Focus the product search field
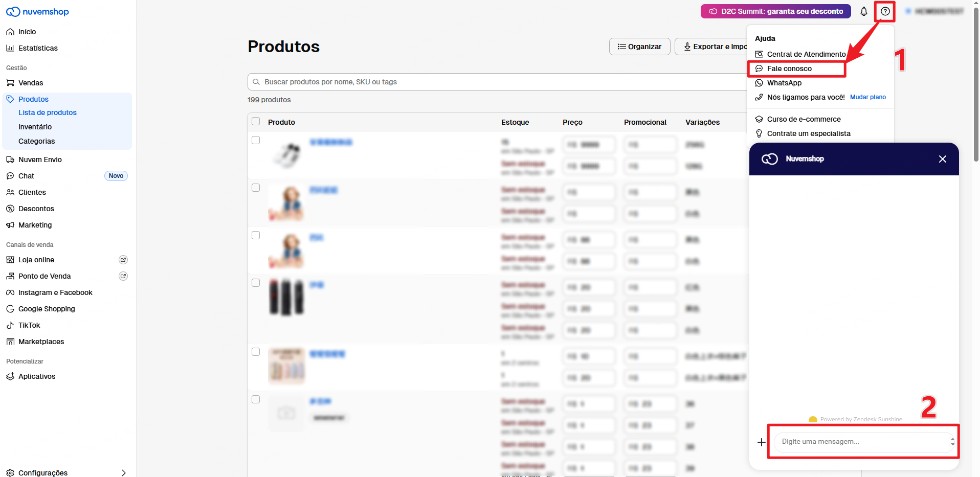The height and width of the screenshot is (477, 980). coord(497,82)
